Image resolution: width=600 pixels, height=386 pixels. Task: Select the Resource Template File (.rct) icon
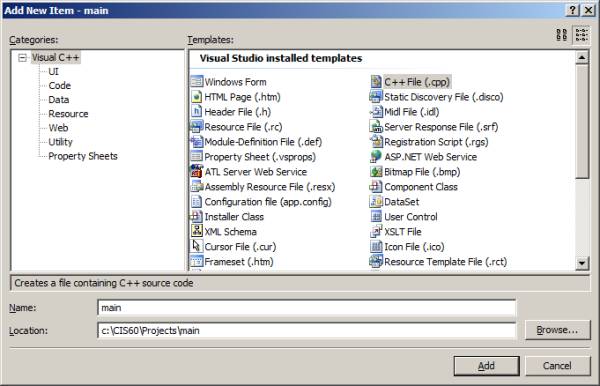(376, 261)
